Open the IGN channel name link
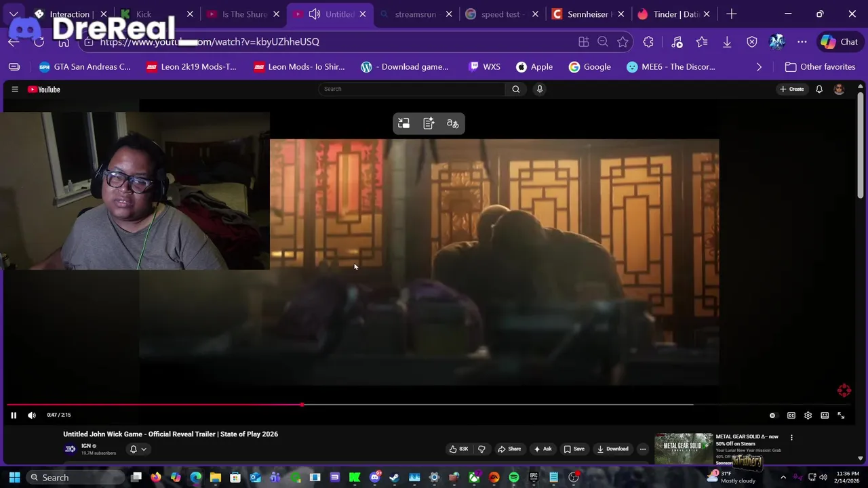Image resolution: width=868 pixels, height=488 pixels. tap(86, 446)
